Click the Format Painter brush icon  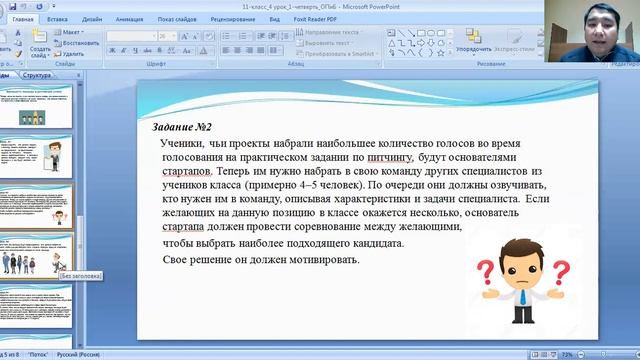[x=18, y=53]
